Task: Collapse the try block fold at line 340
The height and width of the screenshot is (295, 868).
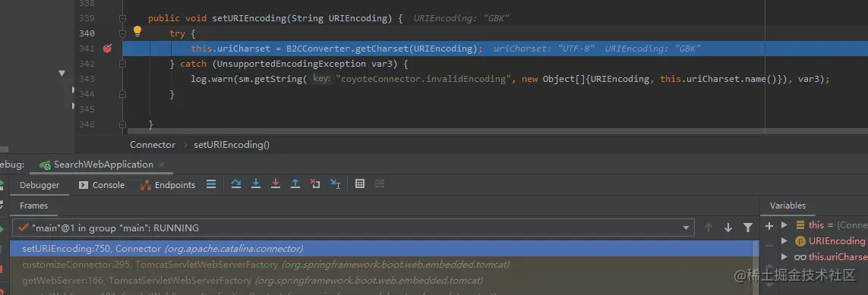Action: click(123, 33)
